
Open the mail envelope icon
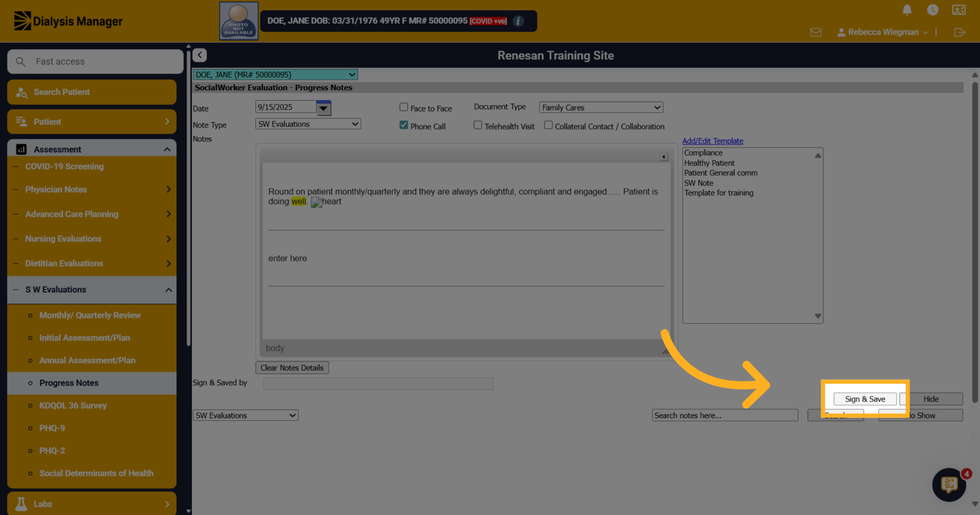click(815, 32)
